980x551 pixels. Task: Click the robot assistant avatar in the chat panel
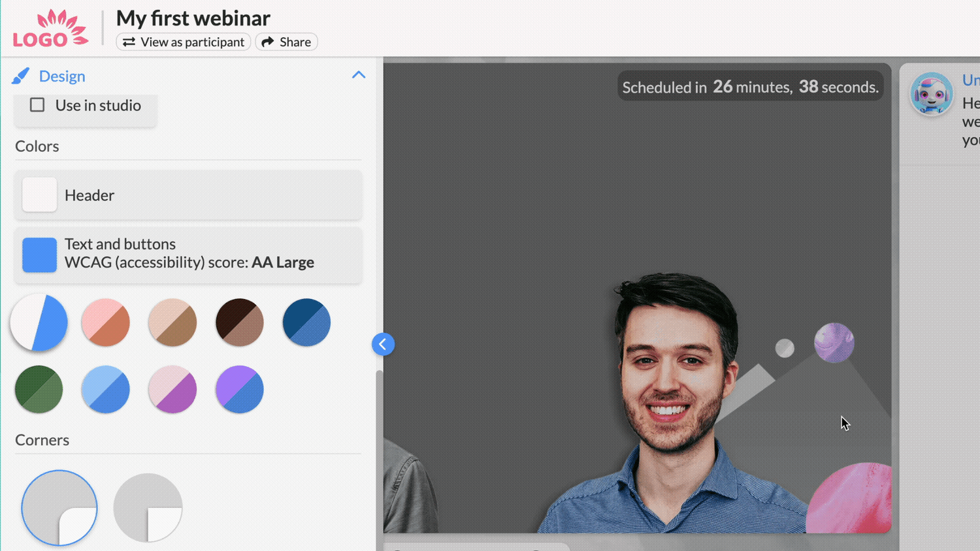[x=932, y=93]
